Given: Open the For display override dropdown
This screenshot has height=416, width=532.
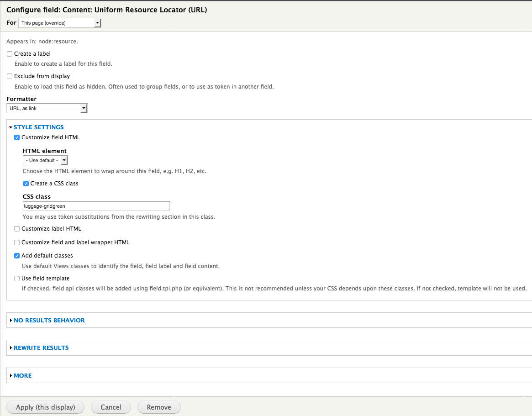Looking at the screenshot, I should (60, 23).
